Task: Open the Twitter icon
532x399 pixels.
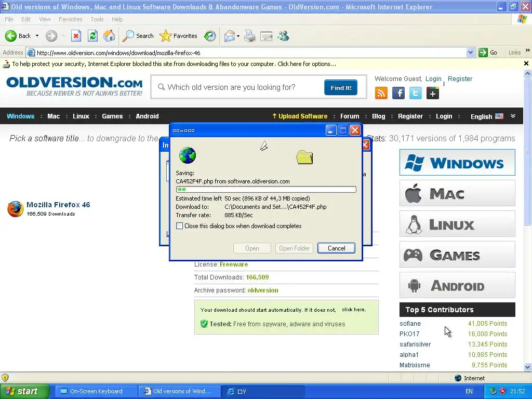Action: pyautogui.click(x=415, y=93)
